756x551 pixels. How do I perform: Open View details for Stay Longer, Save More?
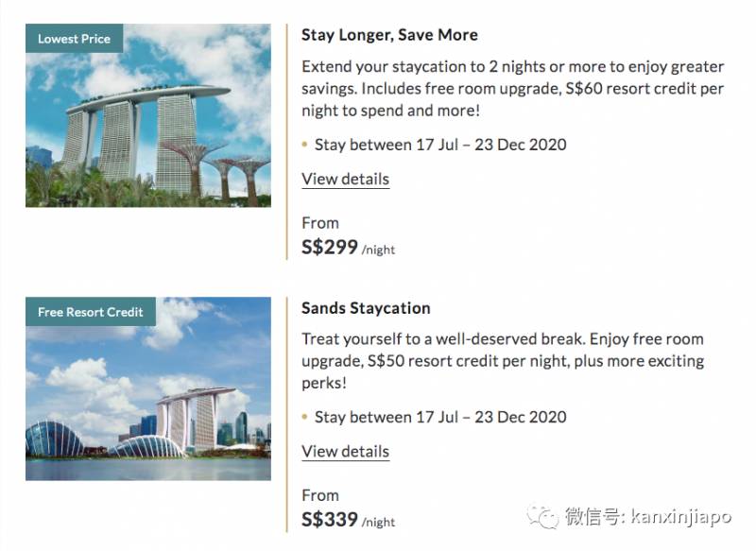(345, 179)
